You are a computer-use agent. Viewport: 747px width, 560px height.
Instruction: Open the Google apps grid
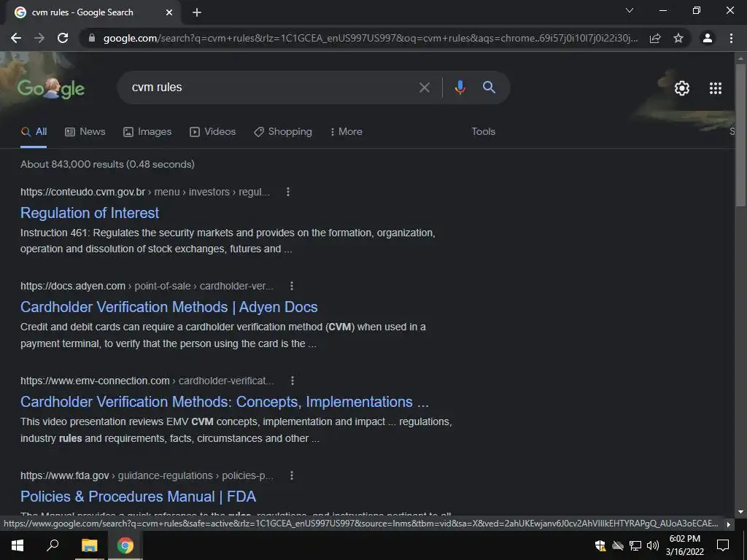click(x=716, y=88)
